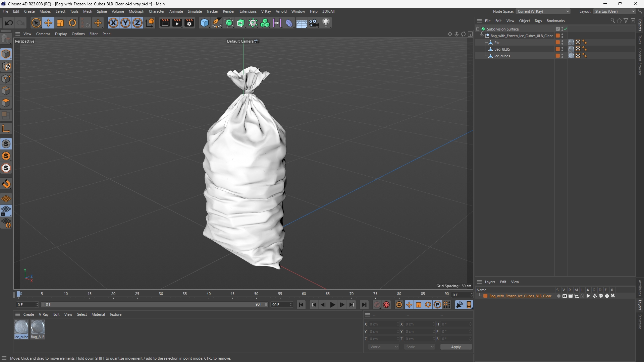
Task: Toggle Subdivision Surface enable checkmark
Action: point(566,29)
